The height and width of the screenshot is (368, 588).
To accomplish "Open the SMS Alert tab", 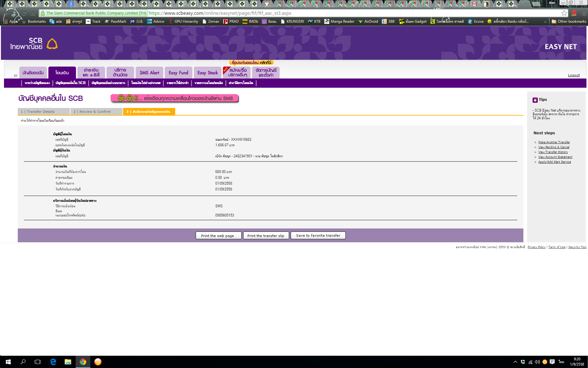I will tap(149, 73).
